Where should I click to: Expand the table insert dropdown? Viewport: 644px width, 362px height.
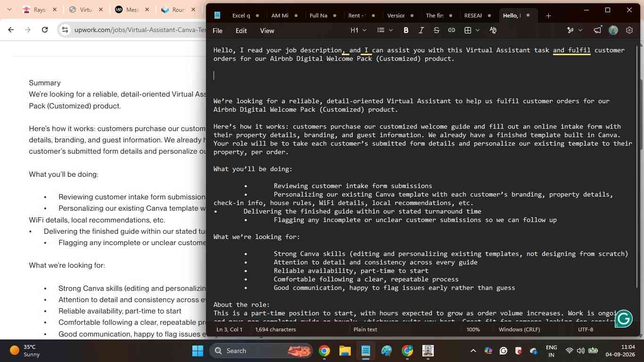471,30
